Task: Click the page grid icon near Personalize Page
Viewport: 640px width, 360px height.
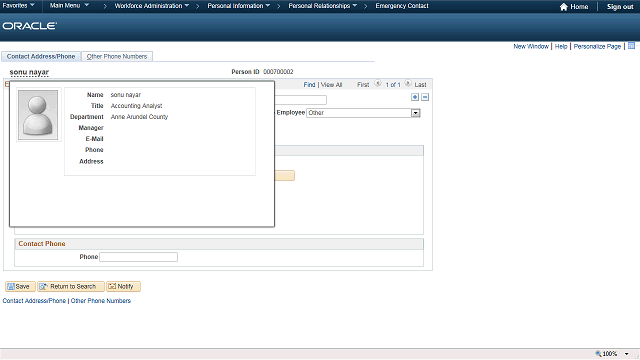Action: (631, 46)
